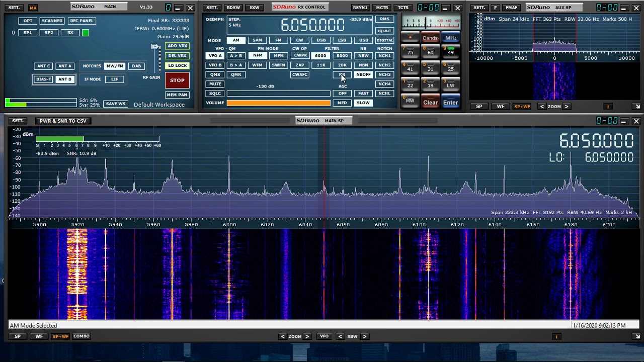The height and width of the screenshot is (362, 644).
Task: Click the S-meter display in RX Control
Action: click(430, 23)
